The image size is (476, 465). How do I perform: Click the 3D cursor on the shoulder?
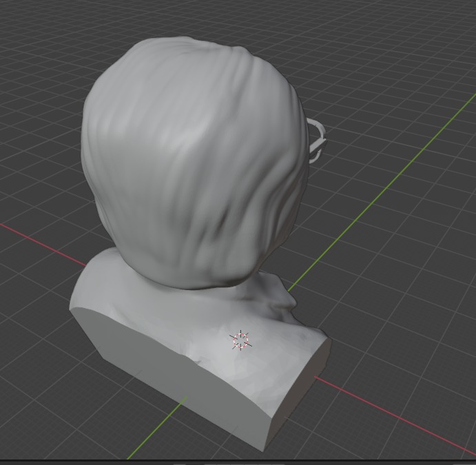pos(240,340)
